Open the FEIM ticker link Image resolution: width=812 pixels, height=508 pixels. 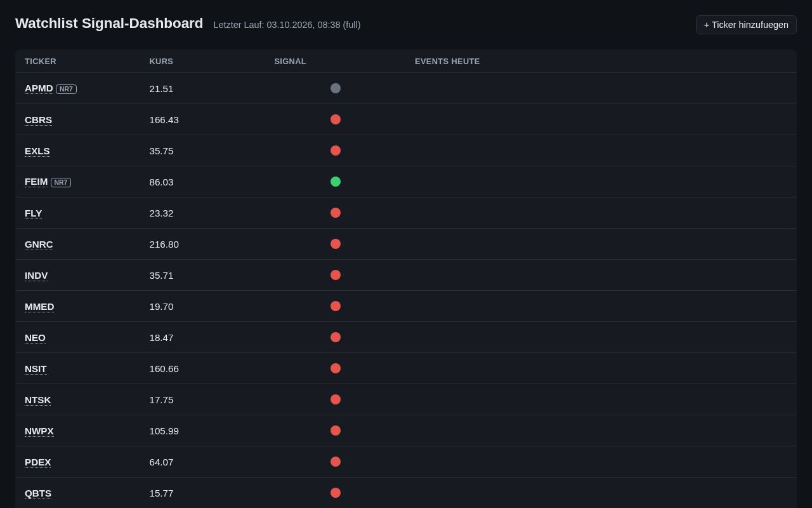36,182
